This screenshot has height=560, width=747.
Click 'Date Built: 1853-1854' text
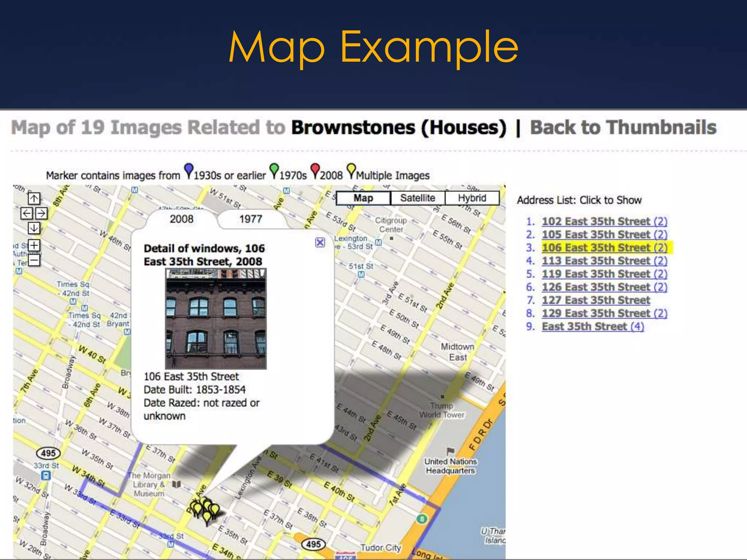coord(194,390)
